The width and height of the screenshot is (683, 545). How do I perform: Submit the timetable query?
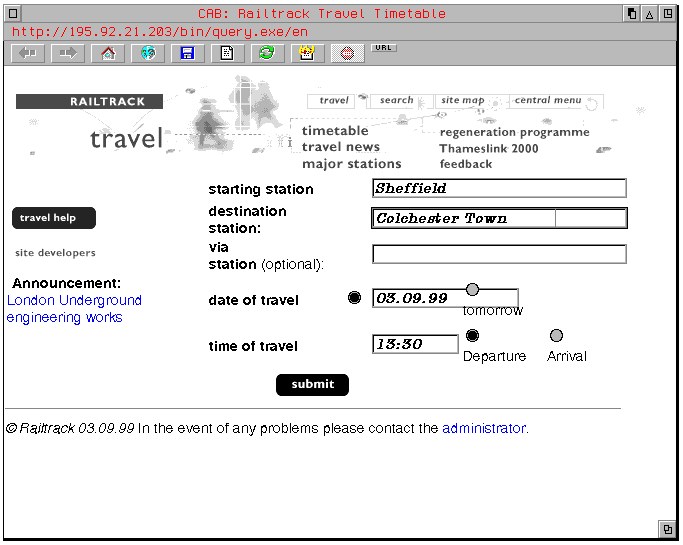(x=312, y=385)
